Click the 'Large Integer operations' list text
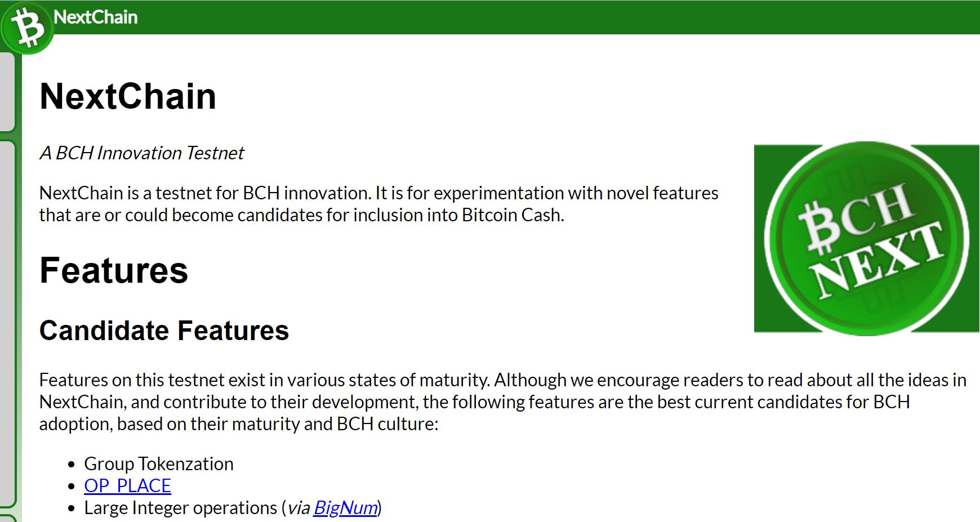The image size is (980, 522). [181, 507]
